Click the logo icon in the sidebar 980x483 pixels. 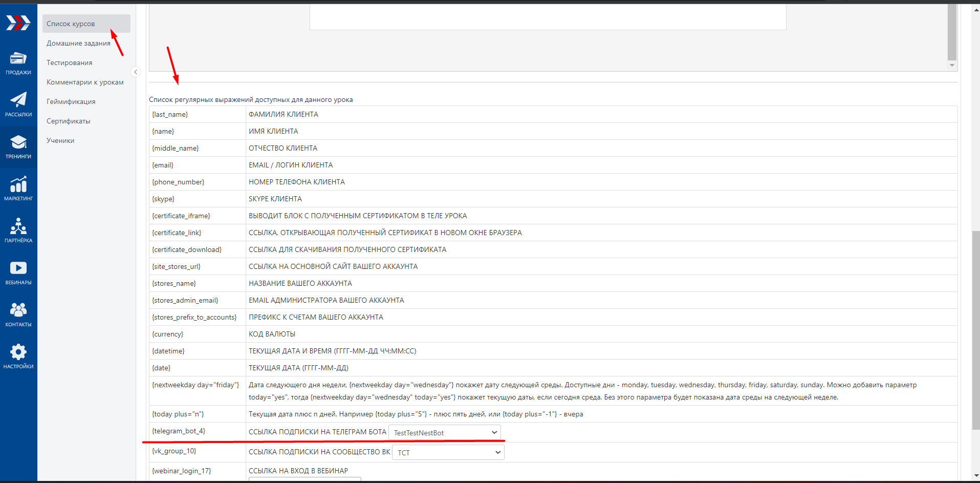(18, 23)
